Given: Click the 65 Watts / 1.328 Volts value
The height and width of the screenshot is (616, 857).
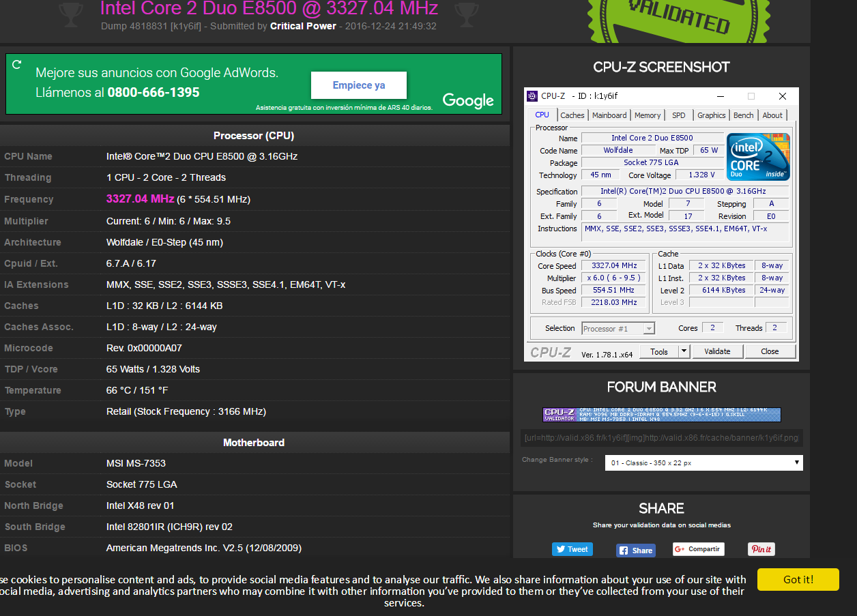Looking at the screenshot, I should click(x=153, y=369).
